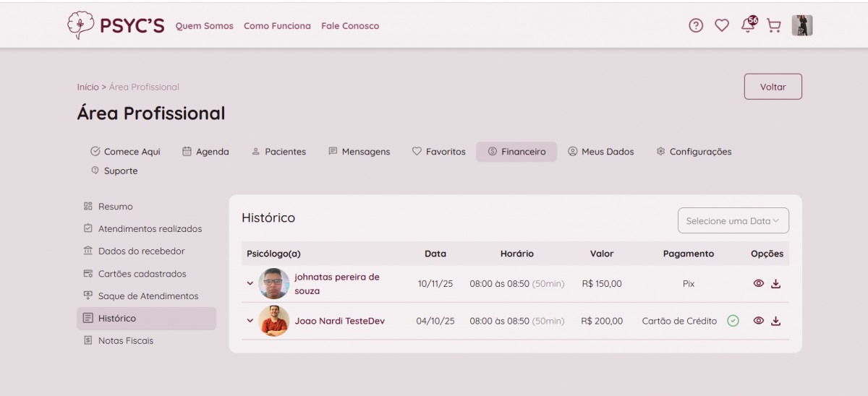Image resolution: width=868 pixels, height=396 pixels.
Task: Expand the Joao Nardi TesteDev row
Action: tap(250, 321)
